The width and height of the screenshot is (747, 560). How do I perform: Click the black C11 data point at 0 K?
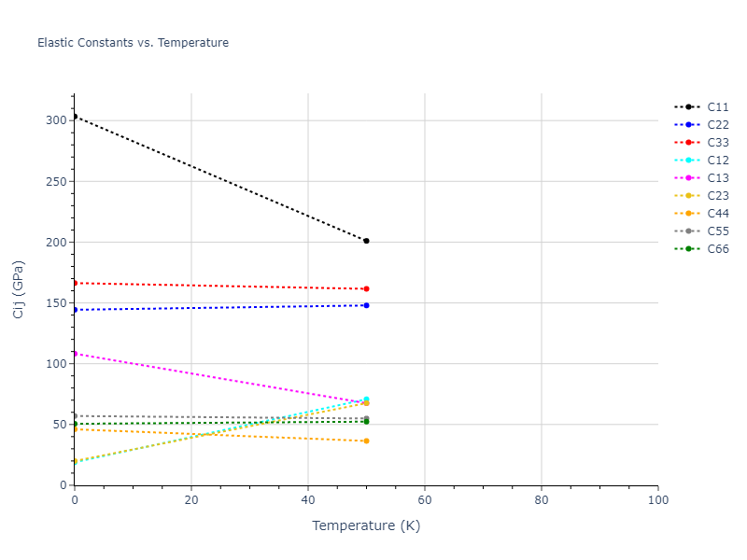click(x=75, y=117)
